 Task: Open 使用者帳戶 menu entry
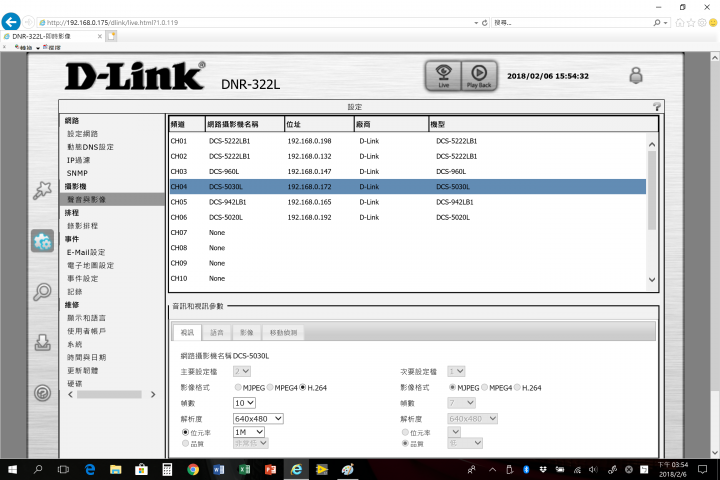(86, 331)
